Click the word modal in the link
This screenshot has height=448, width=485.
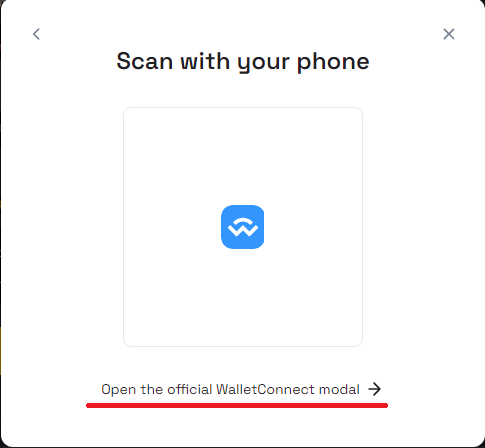coord(339,389)
